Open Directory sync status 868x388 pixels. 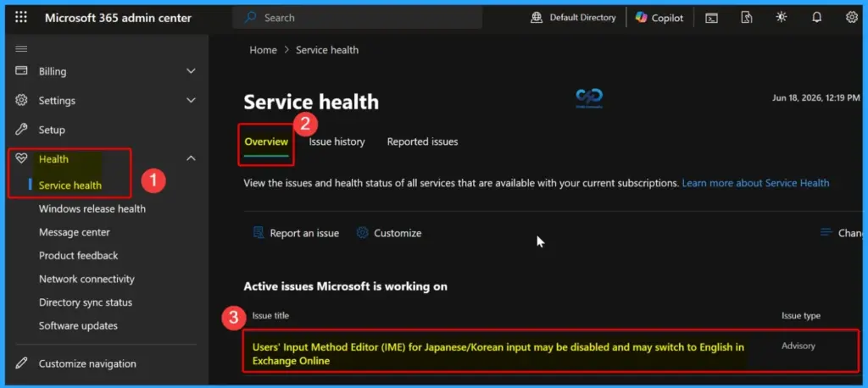(86, 302)
